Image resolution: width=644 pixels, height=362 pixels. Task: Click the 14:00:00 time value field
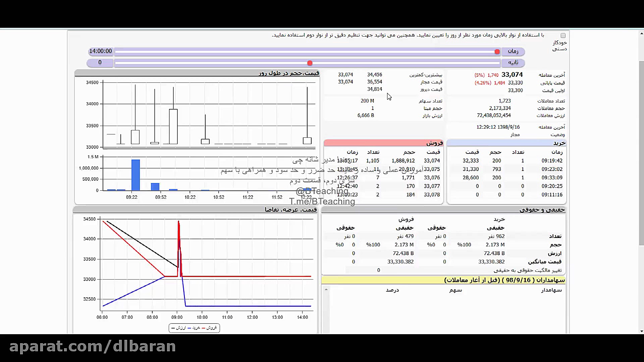pos(100,51)
